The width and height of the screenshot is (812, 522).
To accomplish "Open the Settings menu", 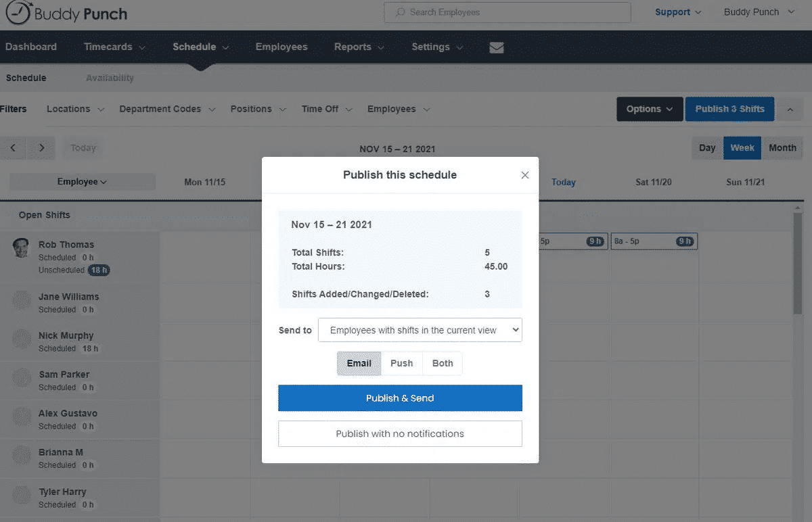I will point(437,47).
